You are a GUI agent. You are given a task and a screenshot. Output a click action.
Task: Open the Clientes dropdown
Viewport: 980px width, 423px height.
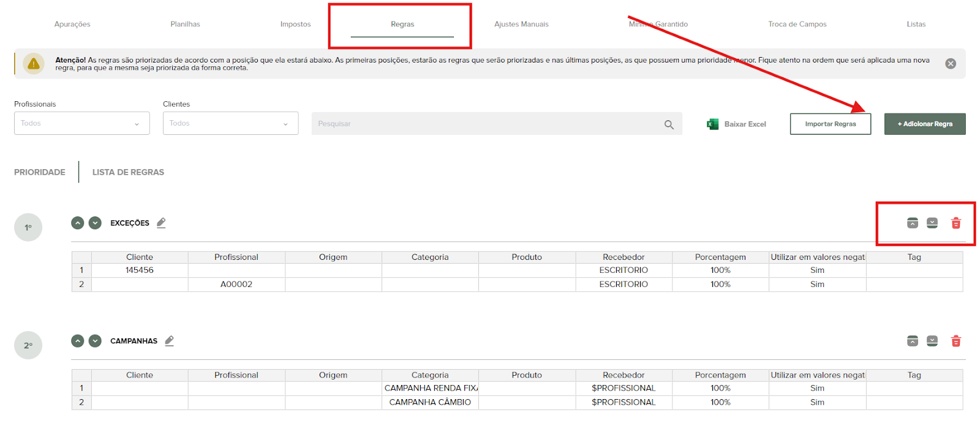coord(230,123)
